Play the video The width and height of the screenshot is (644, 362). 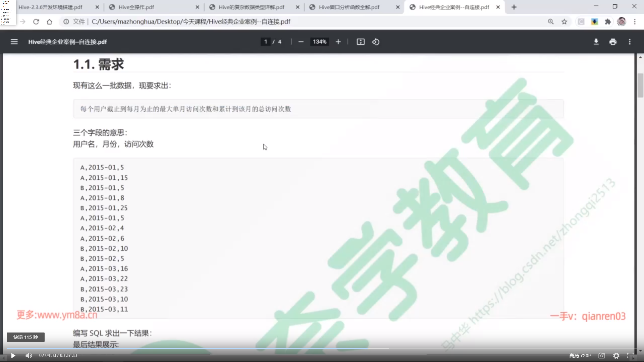(x=13, y=356)
